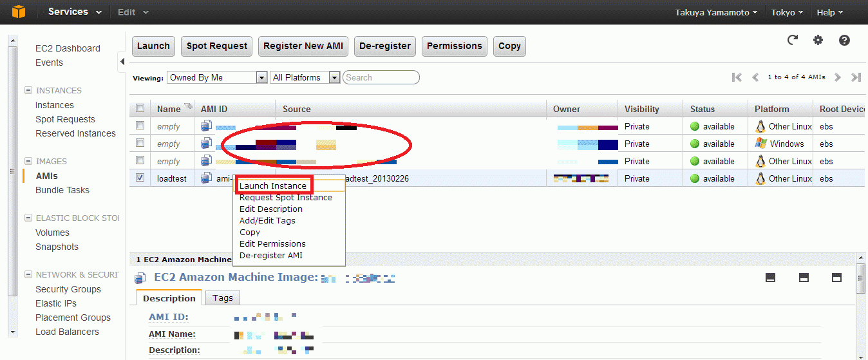The image size is (868, 360).
Task: Open Events in the sidebar
Action: (x=49, y=62)
